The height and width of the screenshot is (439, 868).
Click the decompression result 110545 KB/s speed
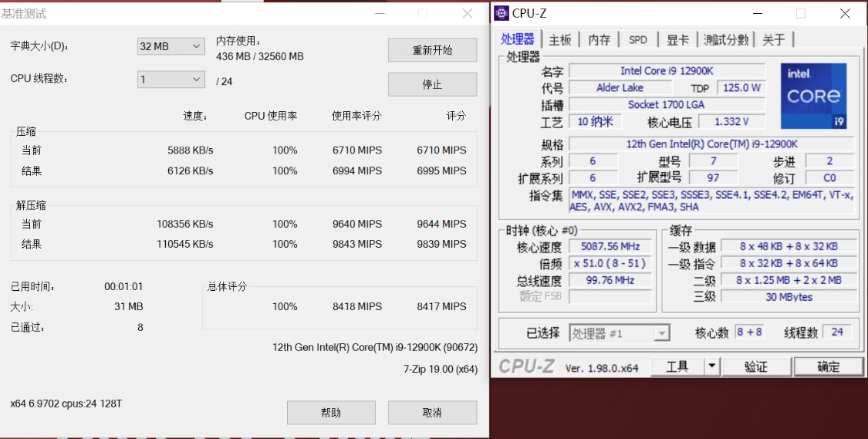pyautogui.click(x=185, y=244)
